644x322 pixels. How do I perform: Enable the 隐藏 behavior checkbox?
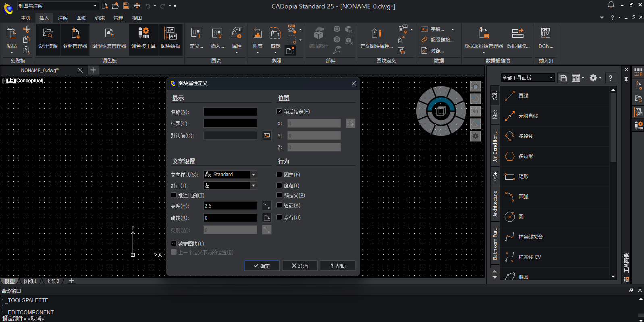click(279, 186)
